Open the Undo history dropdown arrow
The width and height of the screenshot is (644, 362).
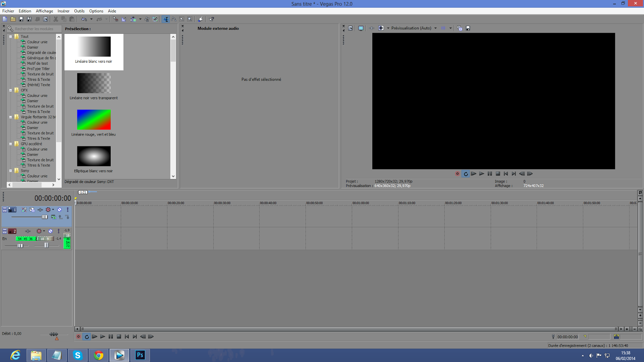tap(91, 19)
